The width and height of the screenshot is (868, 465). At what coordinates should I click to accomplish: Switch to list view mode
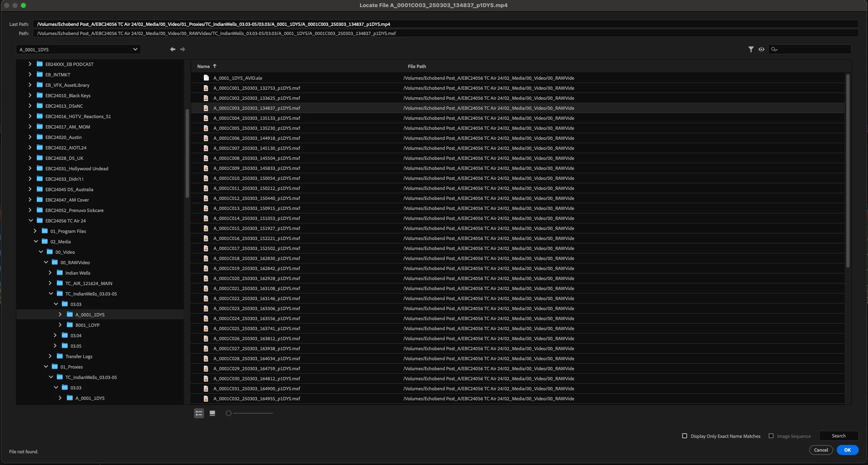click(199, 413)
